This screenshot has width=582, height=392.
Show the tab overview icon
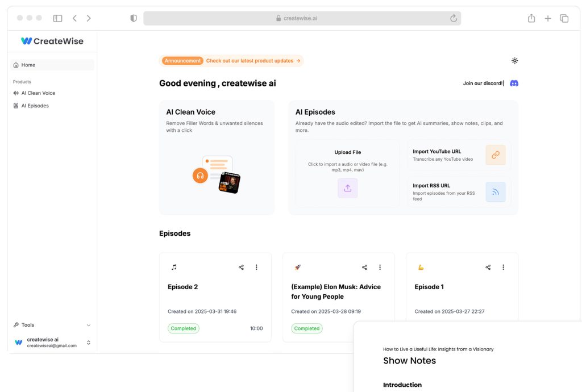[564, 18]
